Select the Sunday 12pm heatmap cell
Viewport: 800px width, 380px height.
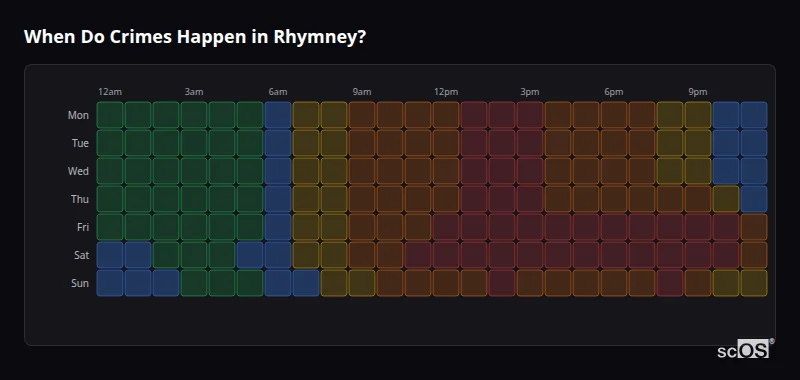pos(446,283)
